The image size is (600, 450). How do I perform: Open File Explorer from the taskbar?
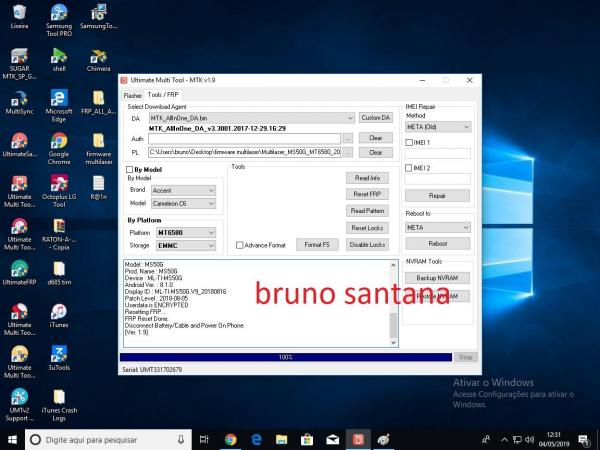point(281,440)
